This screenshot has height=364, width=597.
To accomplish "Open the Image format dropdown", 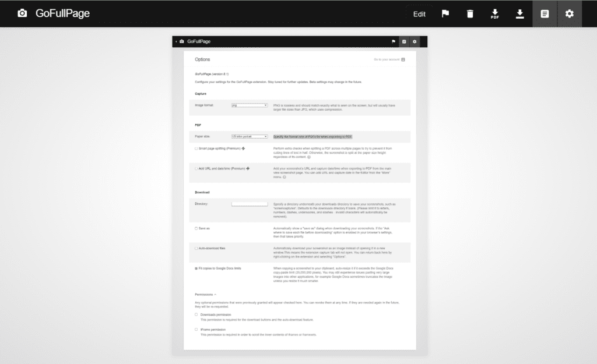I will point(250,105).
